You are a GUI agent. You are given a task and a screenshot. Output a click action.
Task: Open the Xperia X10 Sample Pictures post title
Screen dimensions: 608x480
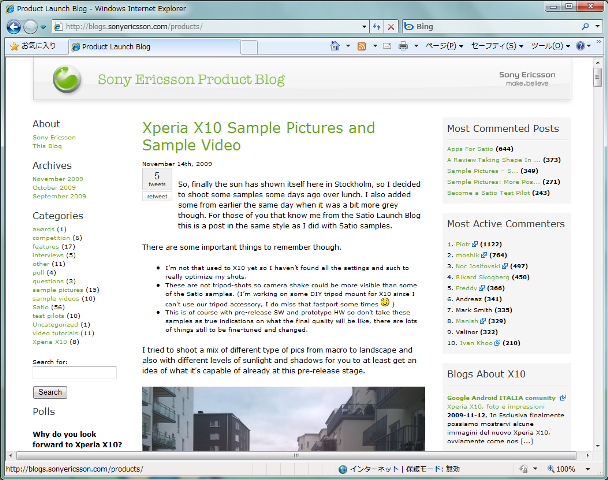258,136
